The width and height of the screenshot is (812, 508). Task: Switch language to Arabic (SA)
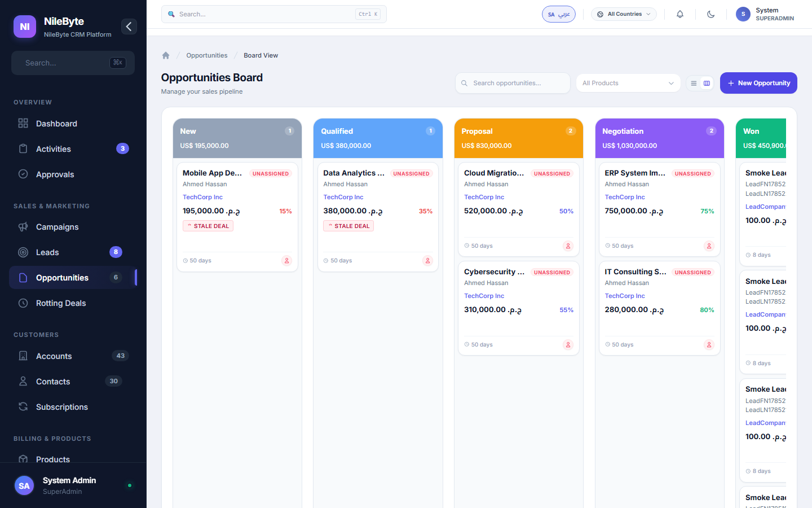tap(559, 14)
